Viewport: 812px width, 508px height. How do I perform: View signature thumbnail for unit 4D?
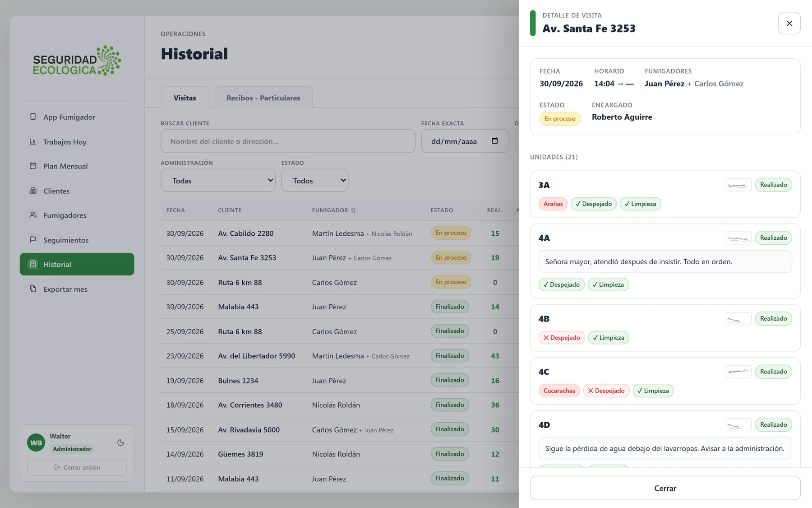coord(738,425)
